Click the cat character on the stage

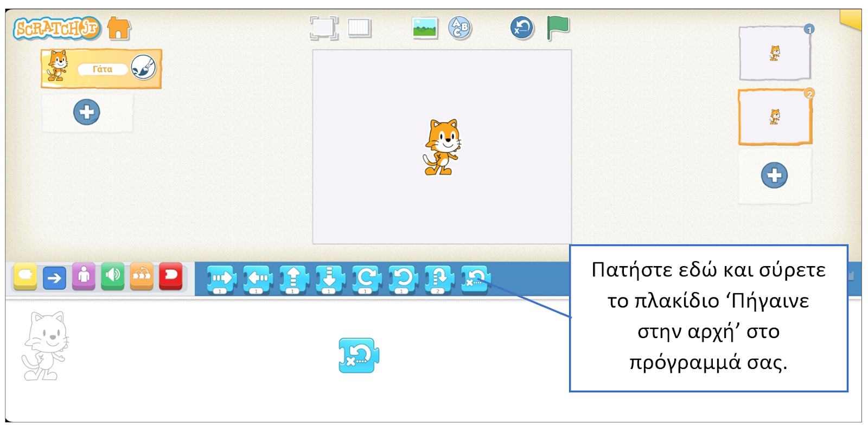click(x=442, y=147)
